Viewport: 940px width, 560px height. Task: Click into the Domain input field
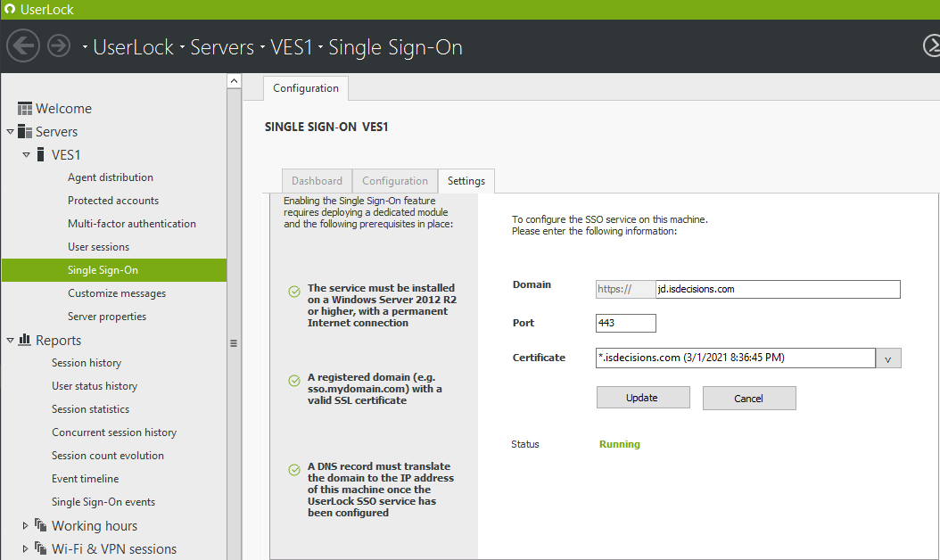point(779,289)
